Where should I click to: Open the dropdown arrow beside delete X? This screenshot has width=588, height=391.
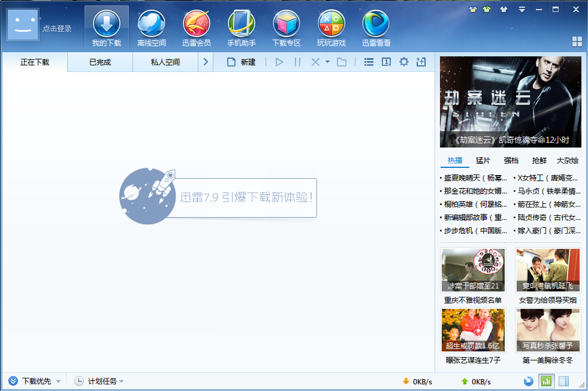tap(327, 62)
